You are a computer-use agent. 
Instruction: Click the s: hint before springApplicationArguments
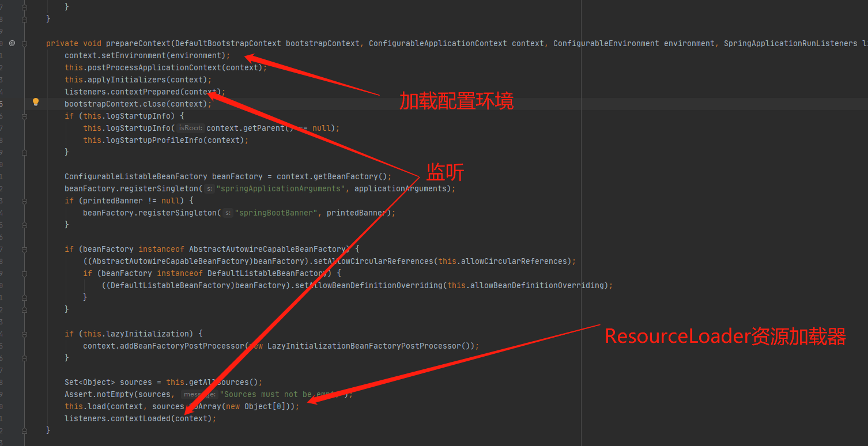point(209,188)
